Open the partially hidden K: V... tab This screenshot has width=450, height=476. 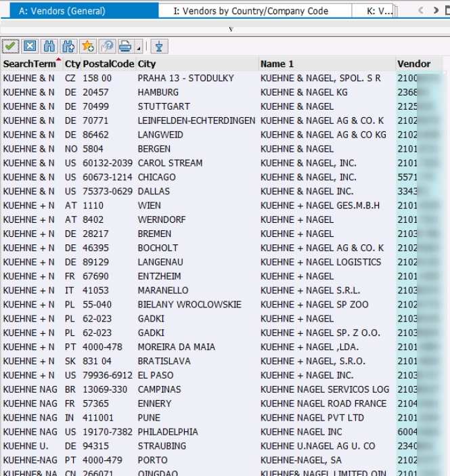[378, 11]
